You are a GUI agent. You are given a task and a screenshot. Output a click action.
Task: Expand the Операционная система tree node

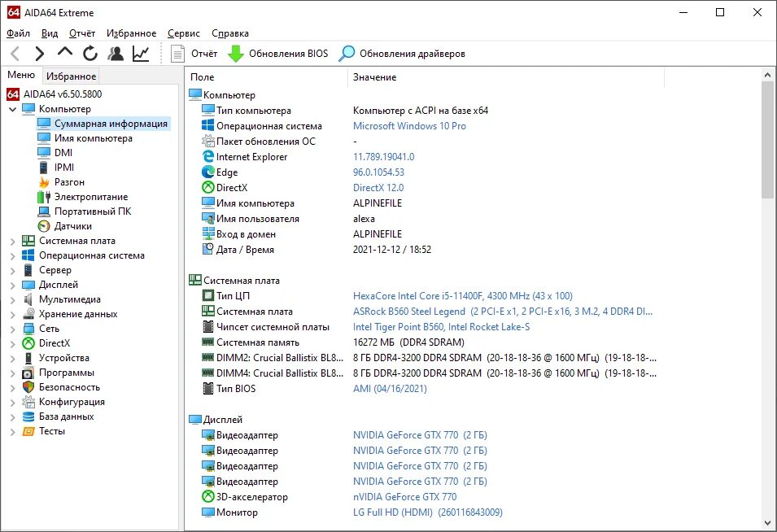point(13,256)
